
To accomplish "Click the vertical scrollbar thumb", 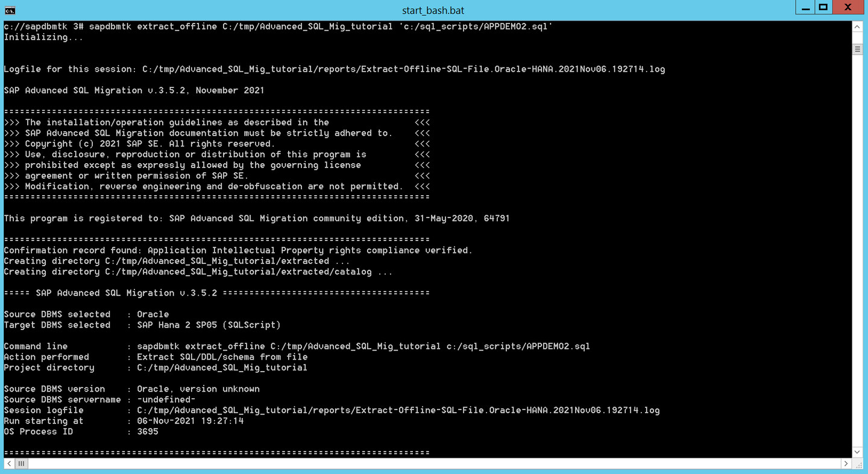I will (858, 49).
